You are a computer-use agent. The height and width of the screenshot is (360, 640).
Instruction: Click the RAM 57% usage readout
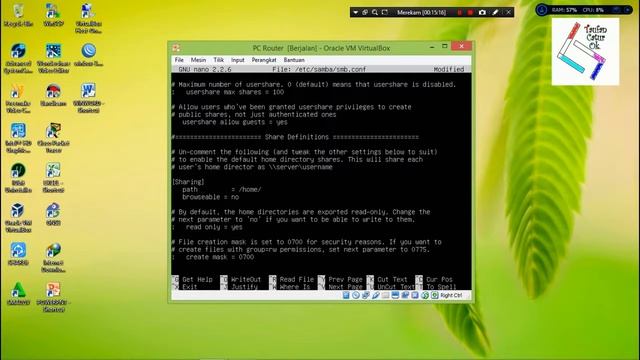click(564, 10)
